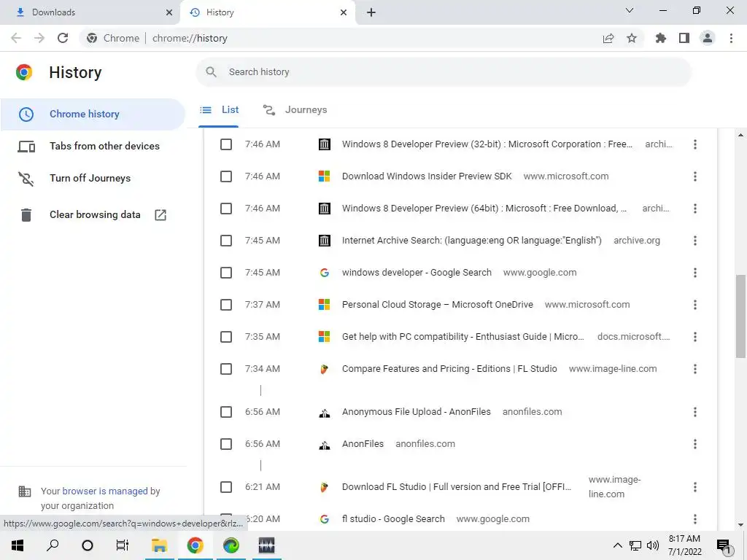747x560 pixels.
Task: Switch to the List view tab
Action: (219, 110)
